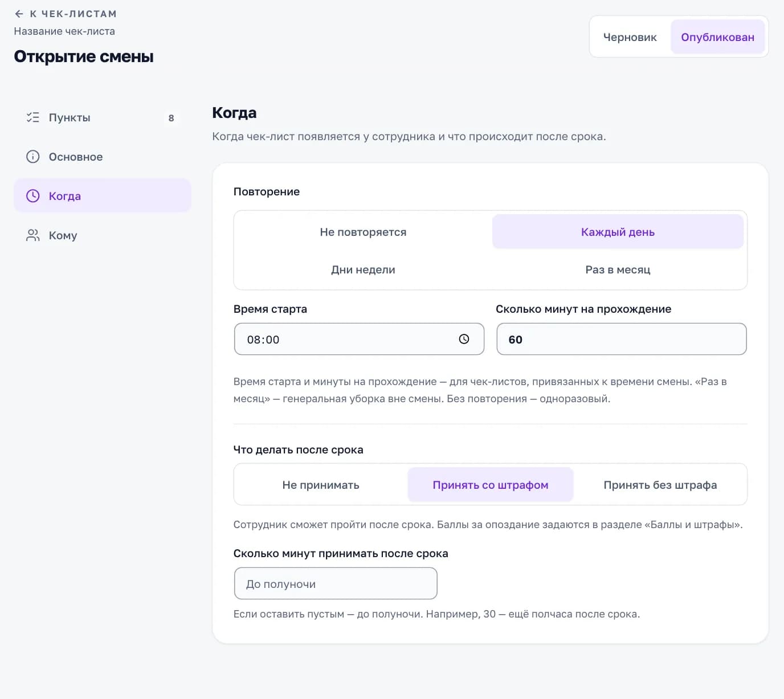Click the info icon beside Основное
This screenshot has width=784, height=699.
pos(33,157)
